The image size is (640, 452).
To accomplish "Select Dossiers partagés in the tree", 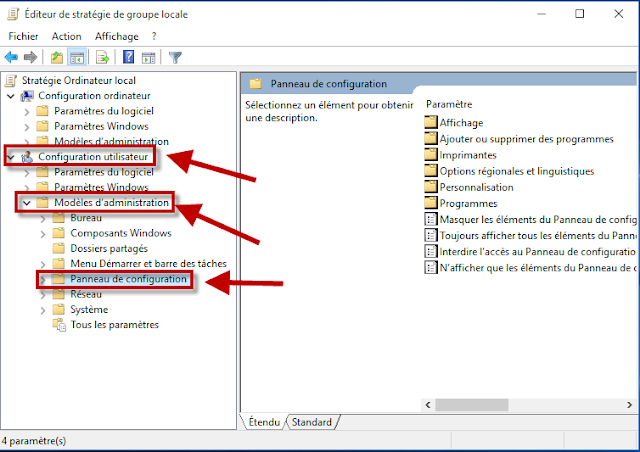I will tap(109, 248).
